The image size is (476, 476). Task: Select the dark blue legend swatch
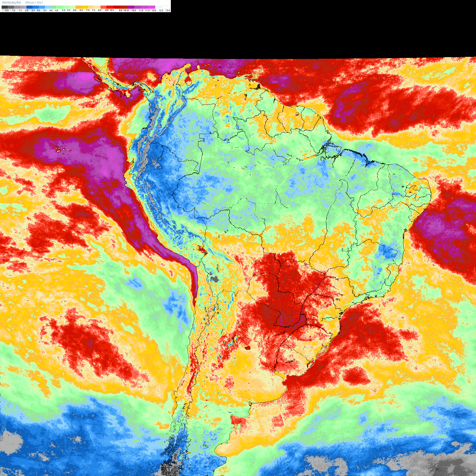[x=29, y=7]
